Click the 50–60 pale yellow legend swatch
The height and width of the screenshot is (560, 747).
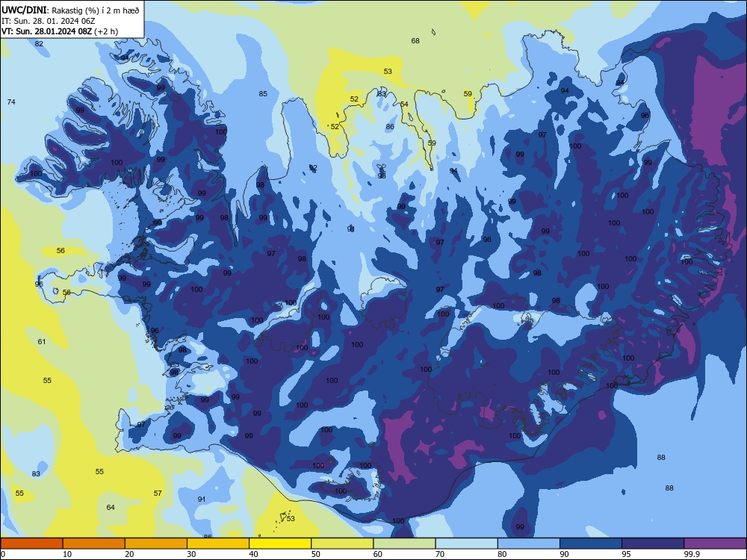click(x=342, y=544)
